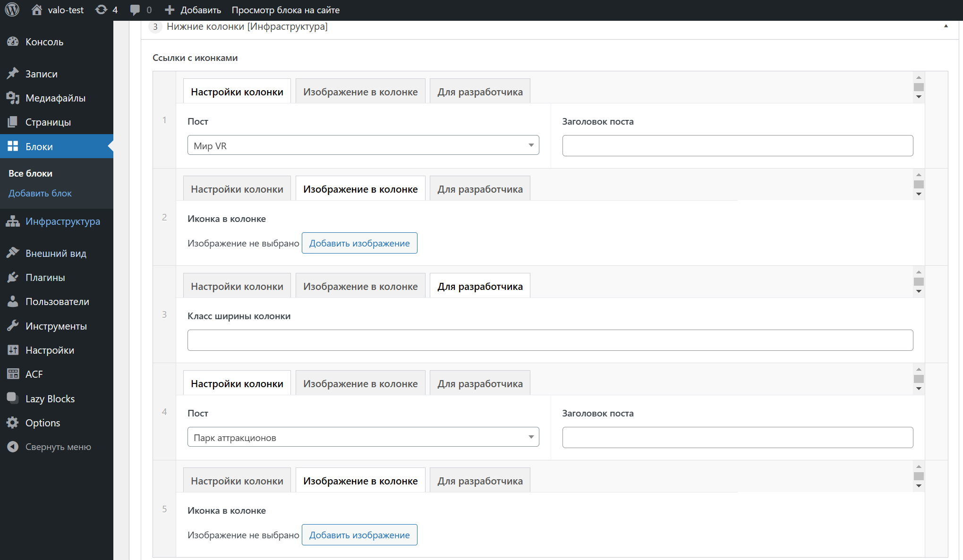Open the comments bubble icon
Image resolution: width=963 pixels, height=560 pixels.
click(x=135, y=10)
